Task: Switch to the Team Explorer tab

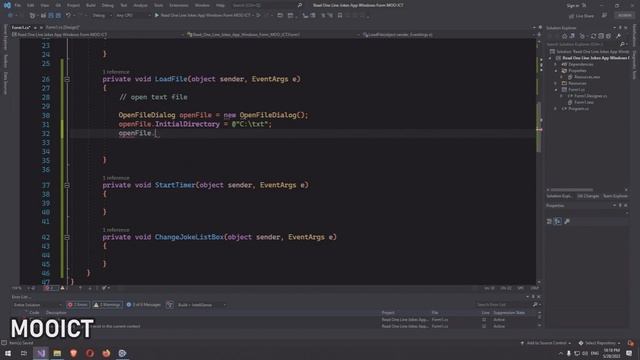Action: (616, 196)
